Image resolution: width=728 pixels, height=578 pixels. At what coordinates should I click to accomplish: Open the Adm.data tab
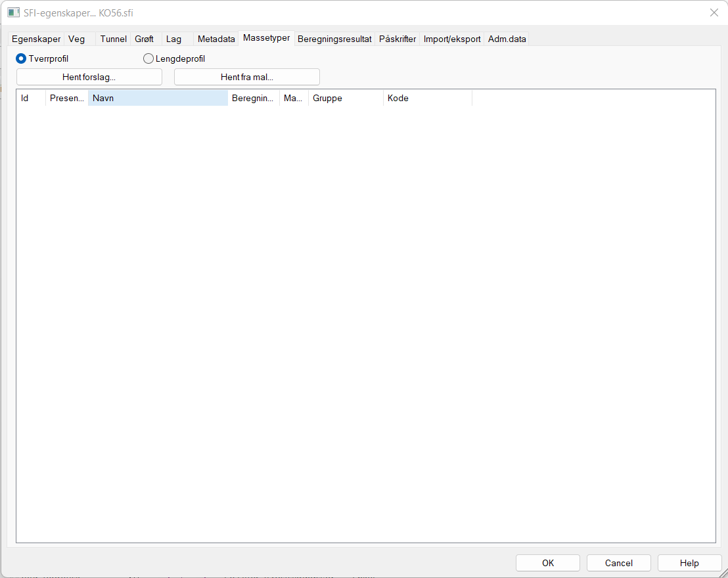click(507, 39)
